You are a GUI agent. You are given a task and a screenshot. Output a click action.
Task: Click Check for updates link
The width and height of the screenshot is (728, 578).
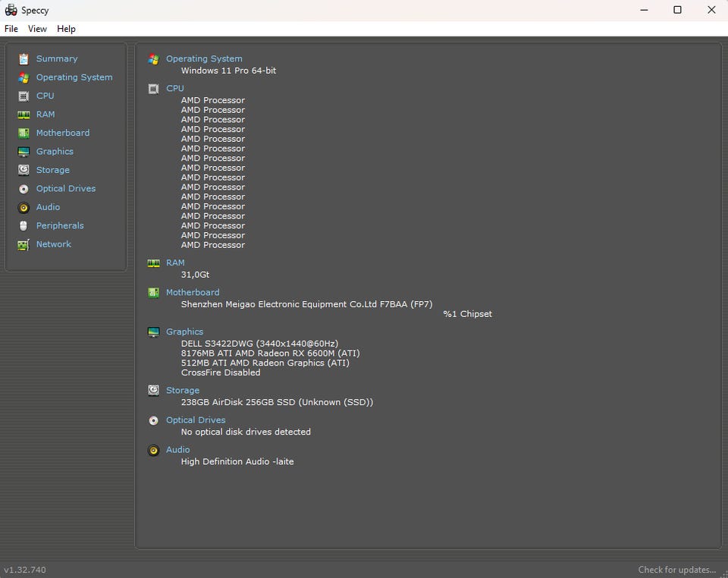677,570
